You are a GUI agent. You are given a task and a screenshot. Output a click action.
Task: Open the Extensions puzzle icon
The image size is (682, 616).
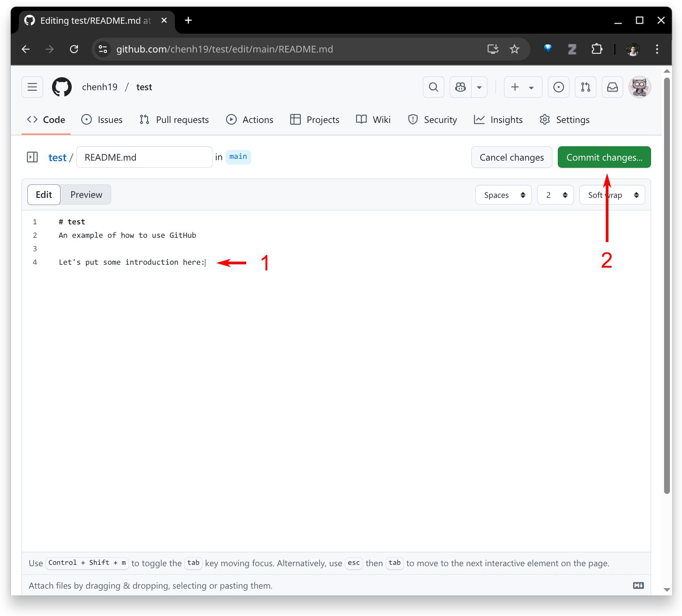click(x=597, y=49)
